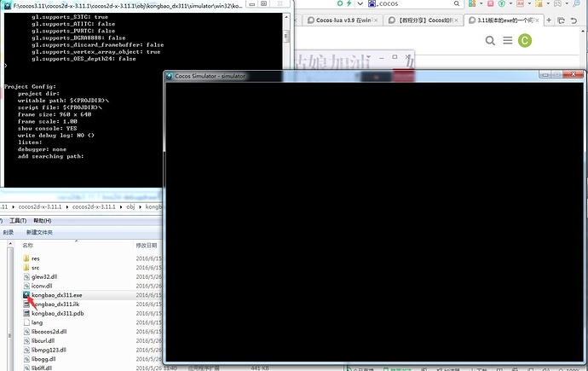This screenshot has height=371, width=588.
Task: Switch to the 'Cocos-lua v3.9' browser tab
Action: (343, 20)
